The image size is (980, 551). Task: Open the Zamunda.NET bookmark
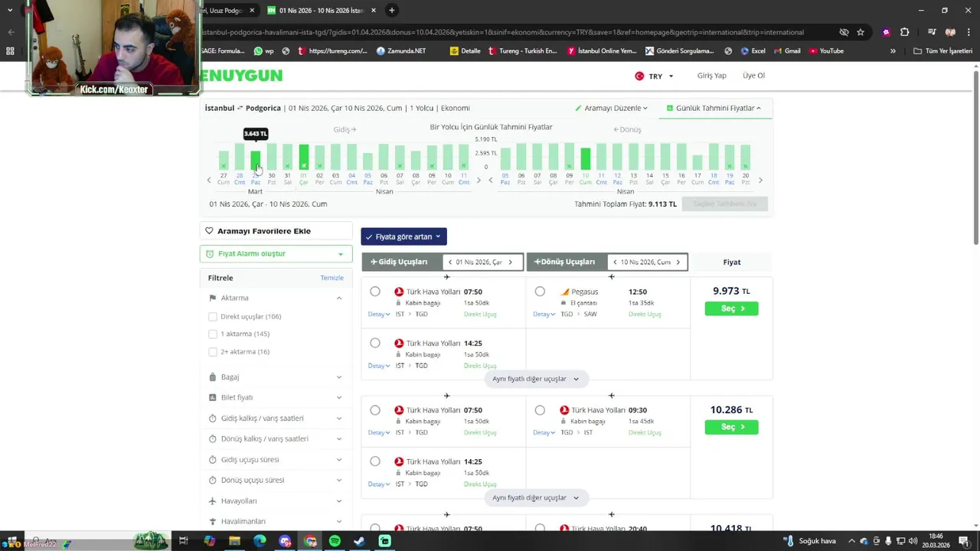tap(401, 51)
